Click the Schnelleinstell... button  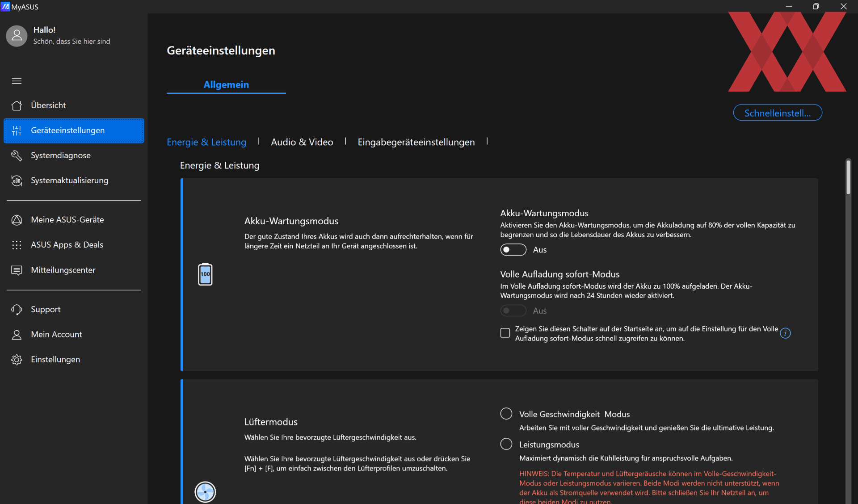pyautogui.click(x=778, y=113)
